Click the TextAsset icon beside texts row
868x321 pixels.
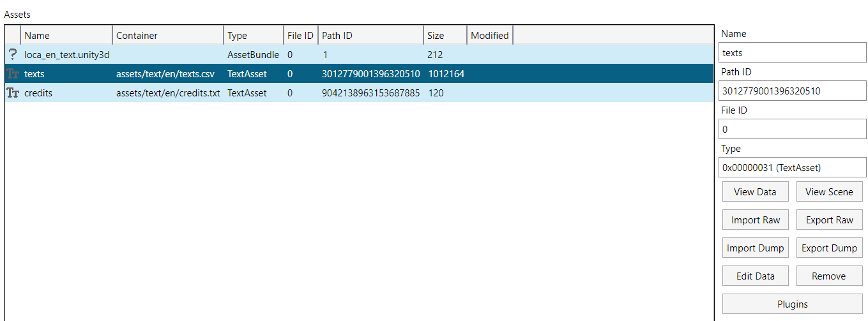12,74
